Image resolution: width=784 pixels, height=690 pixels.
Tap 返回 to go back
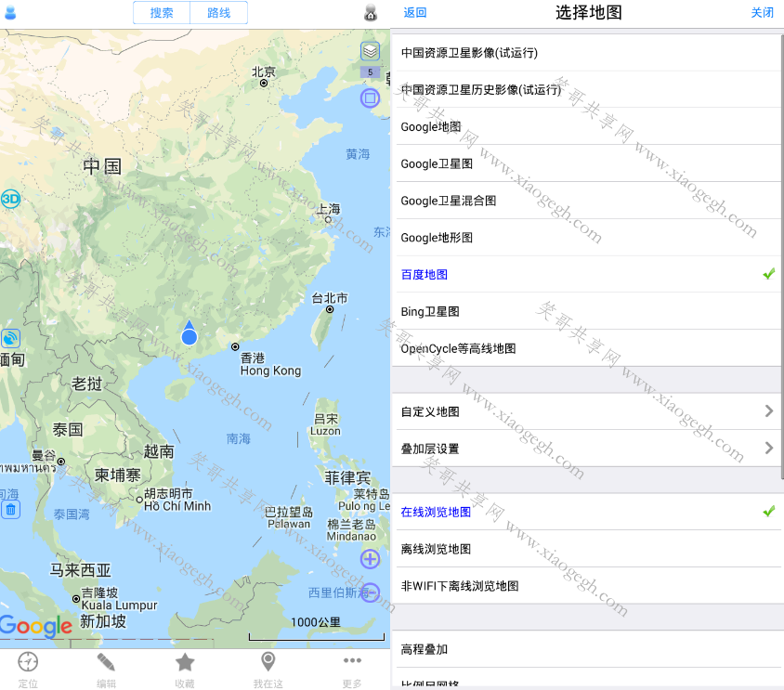[415, 12]
